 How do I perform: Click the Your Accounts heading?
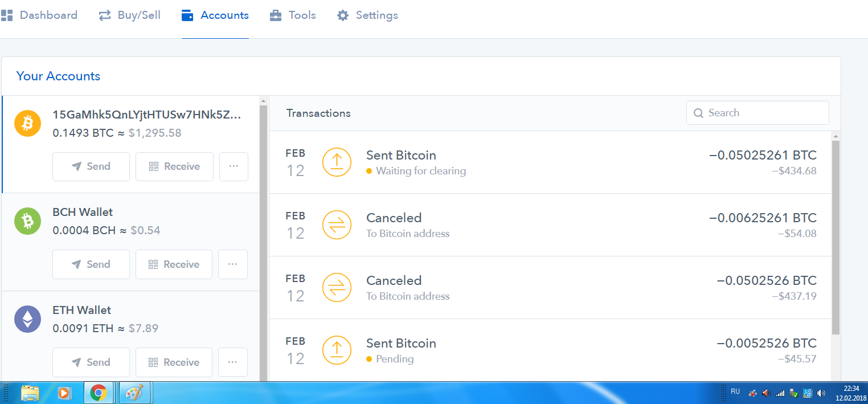58,76
